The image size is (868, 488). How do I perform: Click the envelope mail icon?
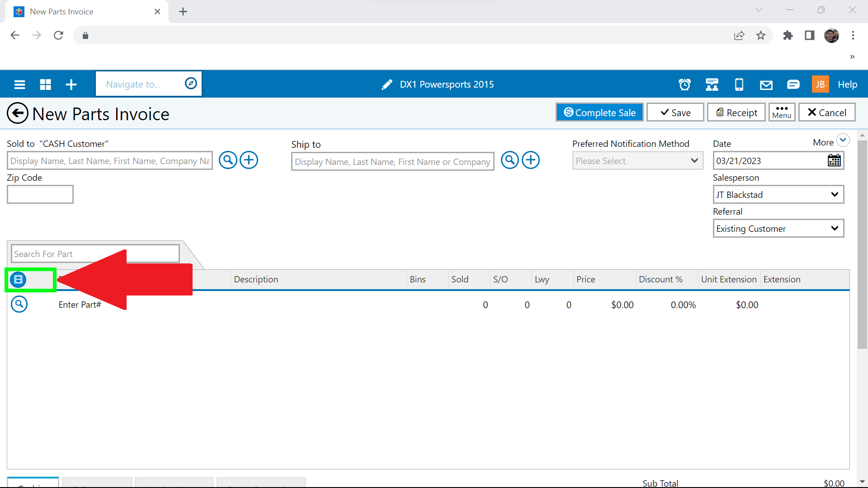pyautogui.click(x=766, y=84)
